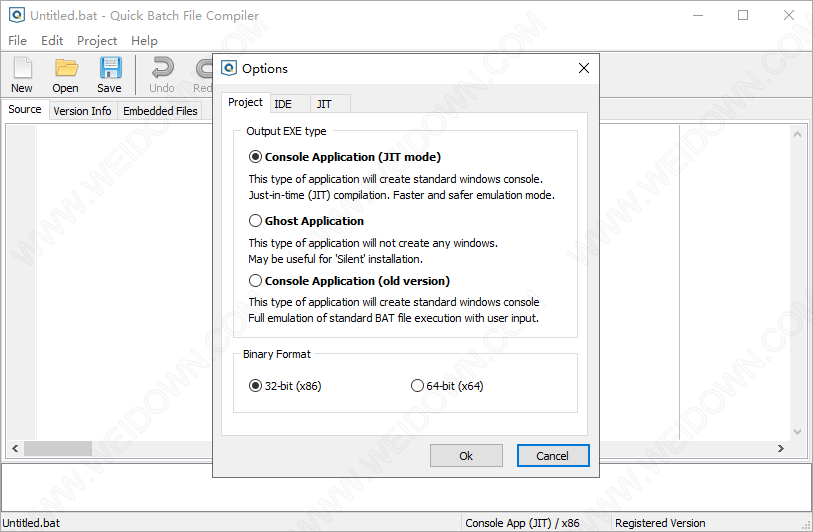Screen dimensions: 813x532
Task: Click the app icon in main title bar
Action: click(x=16, y=16)
